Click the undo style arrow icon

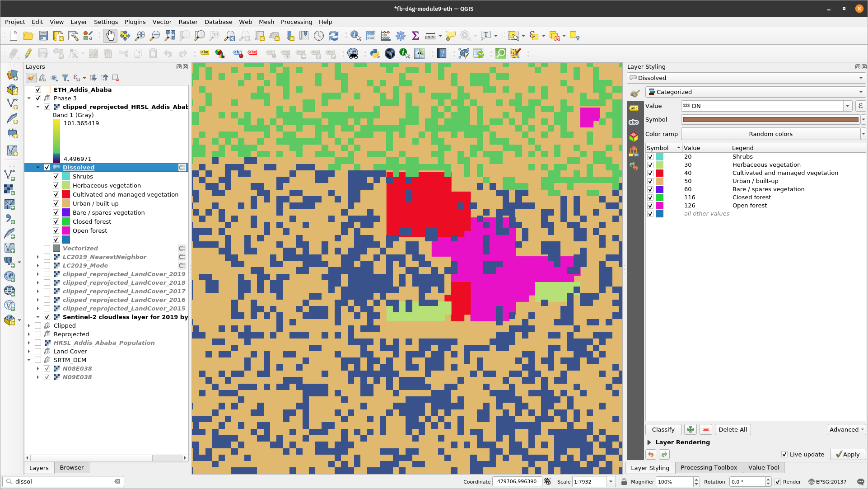(651, 454)
